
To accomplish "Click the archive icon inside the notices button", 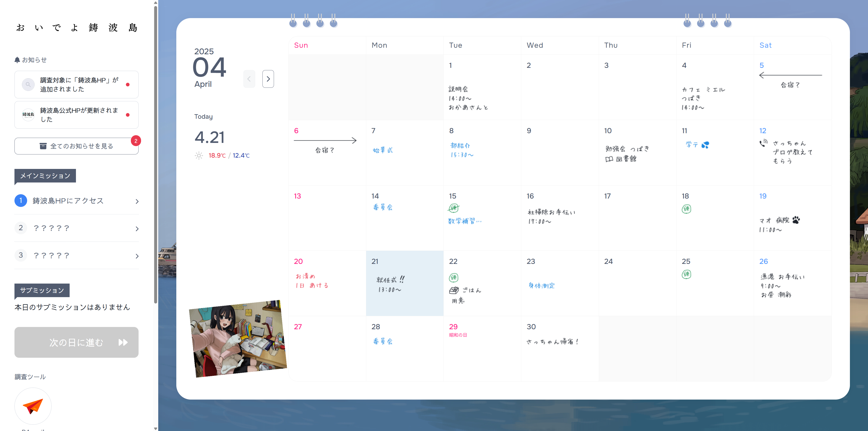I will click(x=43, y=146).
